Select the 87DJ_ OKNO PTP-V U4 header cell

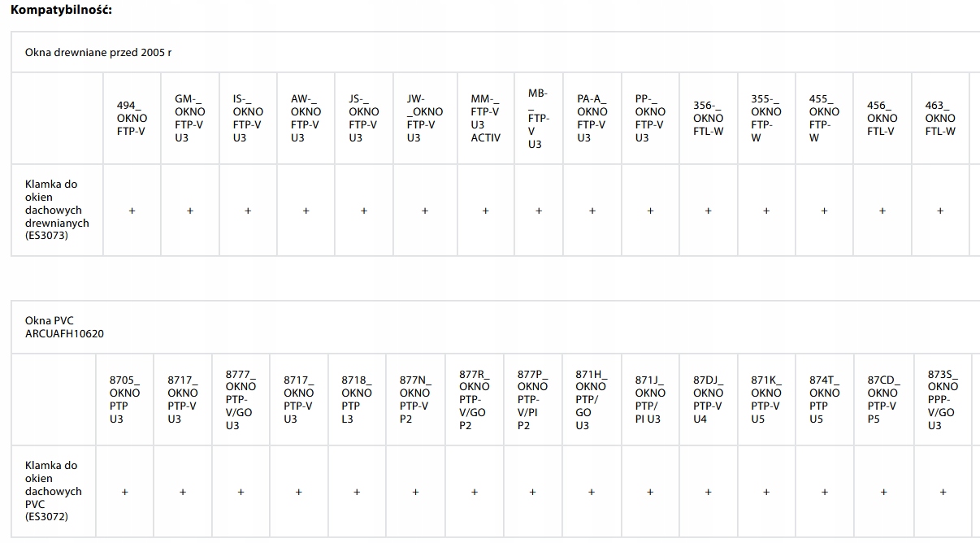pos(708,399)
